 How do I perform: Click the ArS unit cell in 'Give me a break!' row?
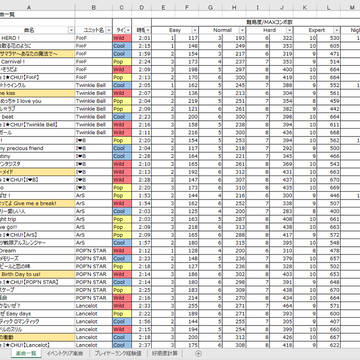(x=94, y=203)
